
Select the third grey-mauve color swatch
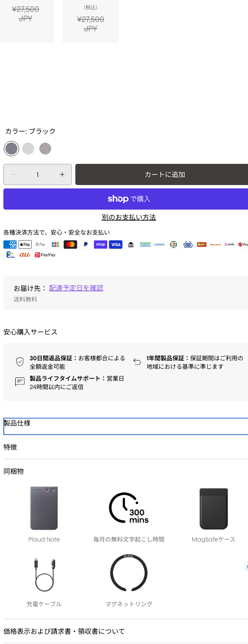pyautogui.click(x=45, y=149)
